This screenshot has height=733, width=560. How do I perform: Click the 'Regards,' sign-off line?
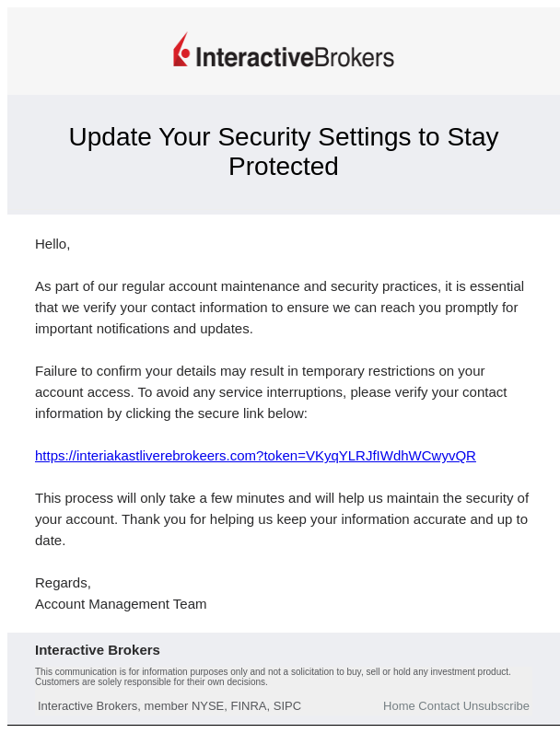pos(64,583)
